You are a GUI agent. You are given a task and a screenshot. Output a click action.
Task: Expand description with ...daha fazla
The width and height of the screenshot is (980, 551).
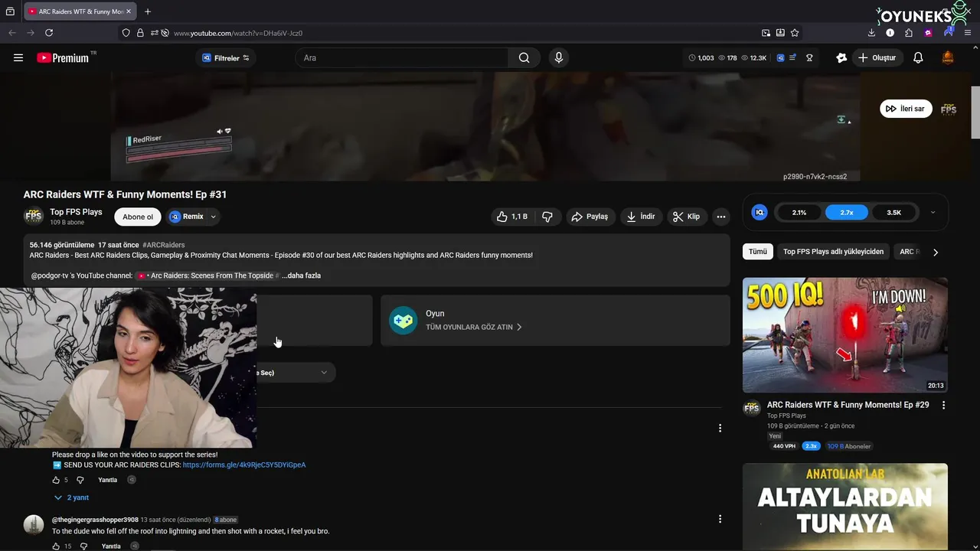(301, 275)
